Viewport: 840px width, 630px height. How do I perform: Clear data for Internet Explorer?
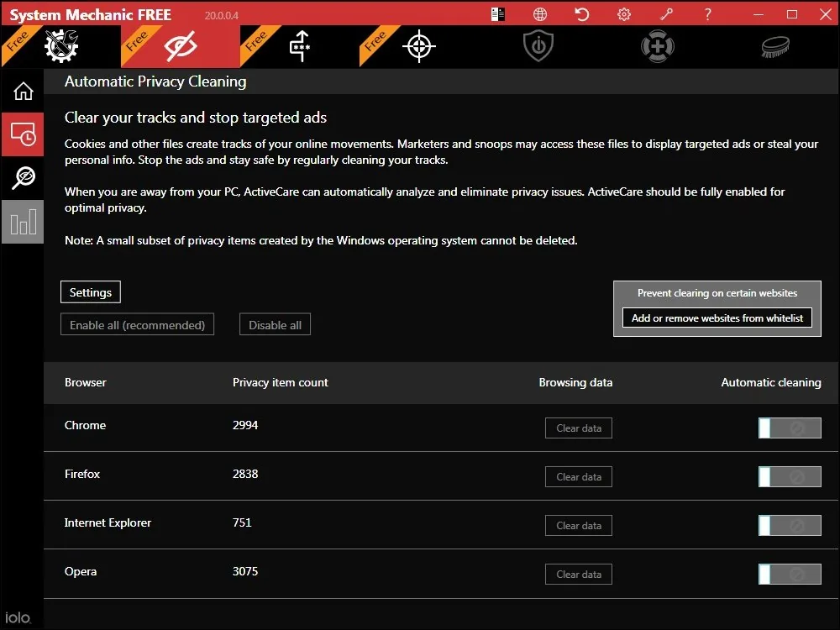[579, 526]
